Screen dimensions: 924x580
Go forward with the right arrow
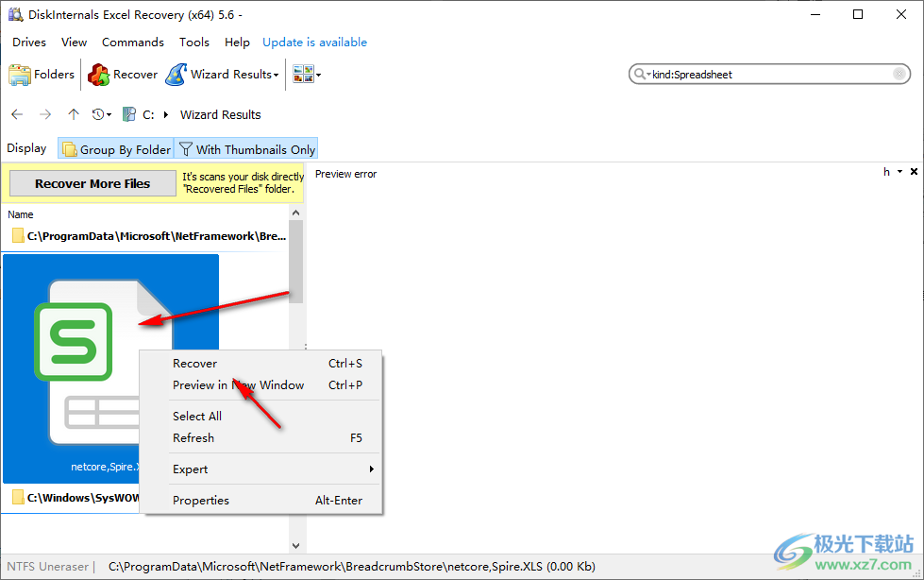[x=45, y=114]
